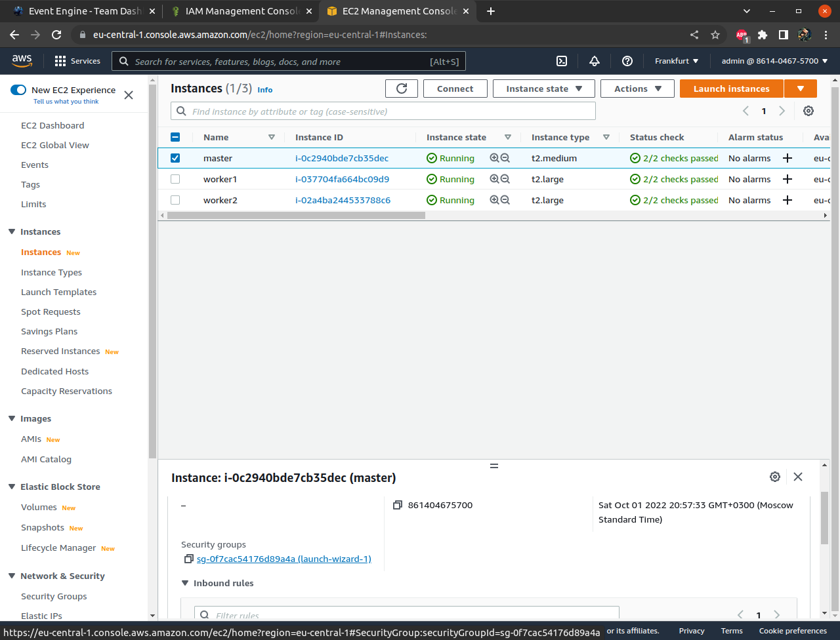Image resolution: width=840 pixels, height=640 pixels.
Task: Refresh the instances list
Action: tap(402, 89)
